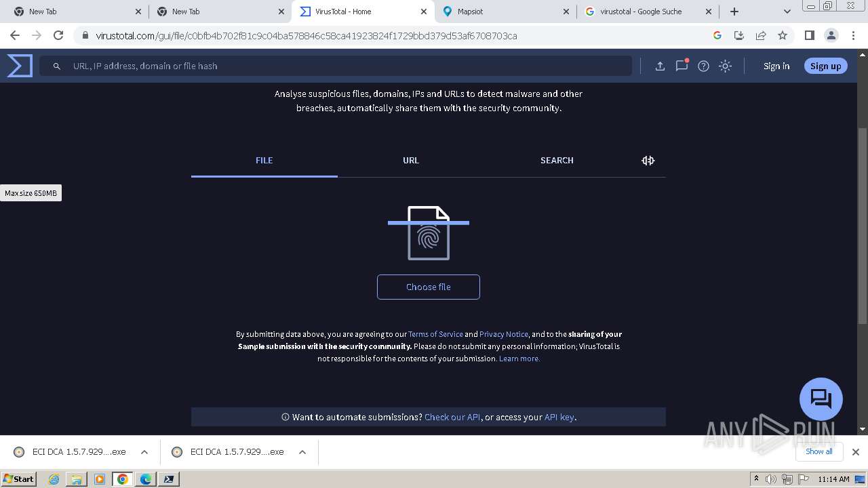
Task: Open Microsoft Edge from taskbar
Action: click(x=146, y=479)
